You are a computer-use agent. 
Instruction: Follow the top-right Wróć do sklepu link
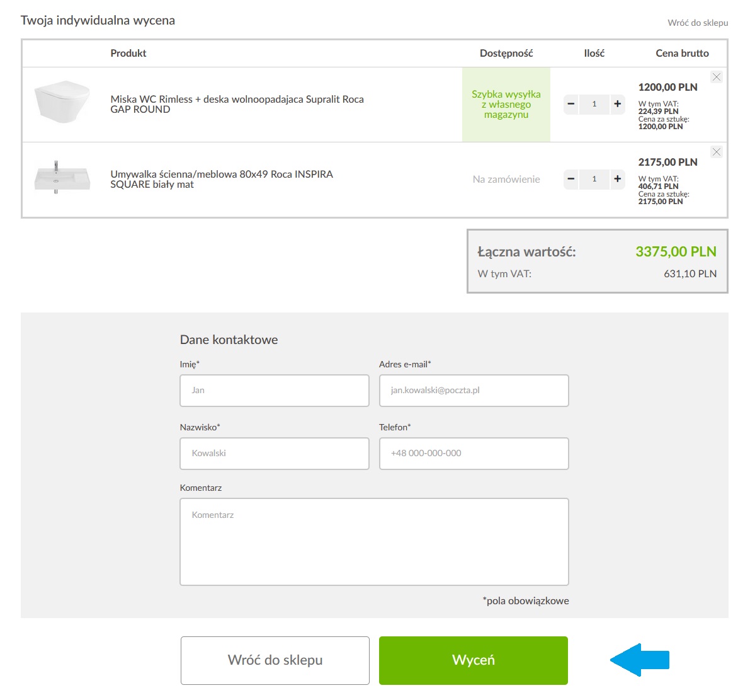click(x=697, y=23)
